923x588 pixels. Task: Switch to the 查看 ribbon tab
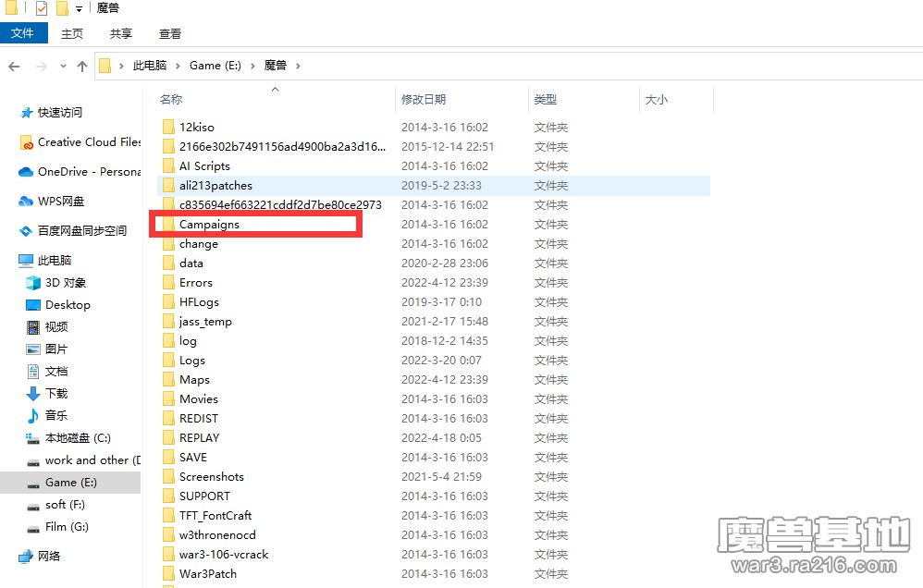point(170,33)
